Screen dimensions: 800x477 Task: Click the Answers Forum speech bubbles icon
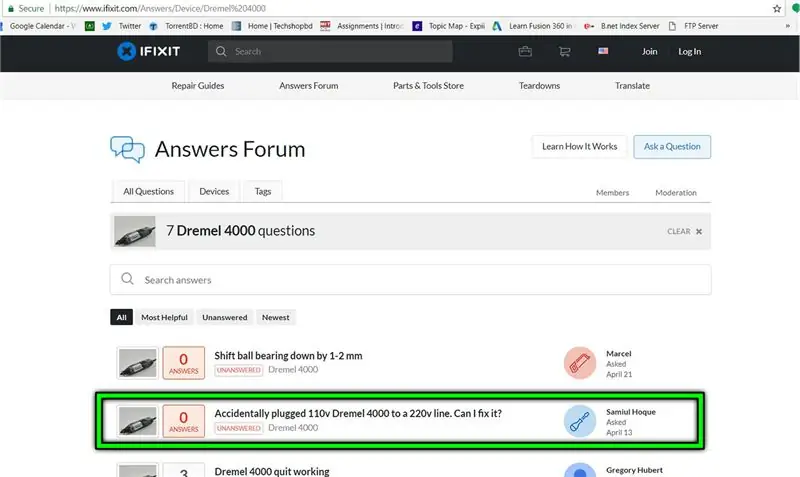click(x=128, y=149)
